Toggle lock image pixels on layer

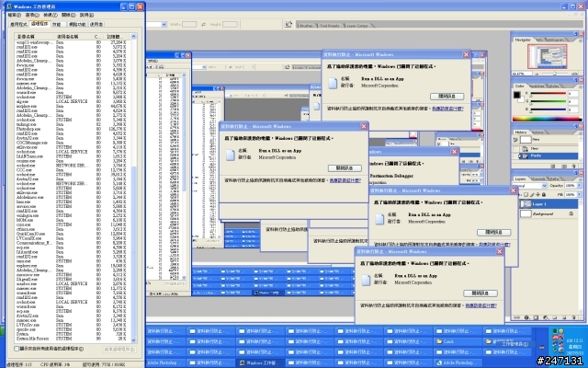532,194
